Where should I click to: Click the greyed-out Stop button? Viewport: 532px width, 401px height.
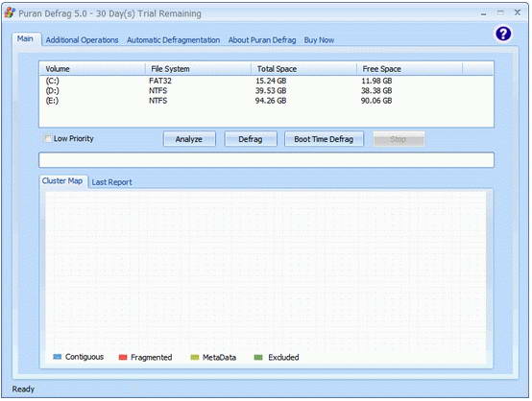click(399, 139)
